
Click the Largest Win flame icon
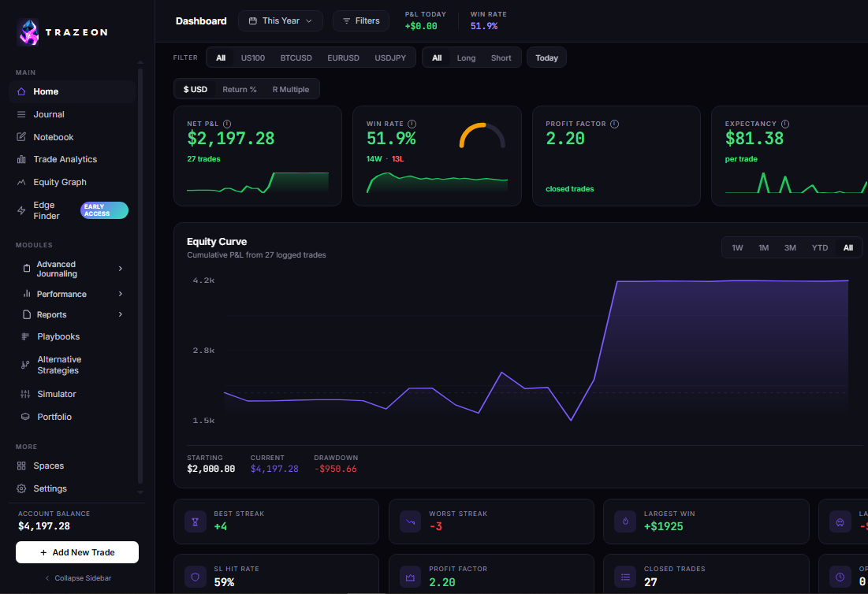(625, 522)
